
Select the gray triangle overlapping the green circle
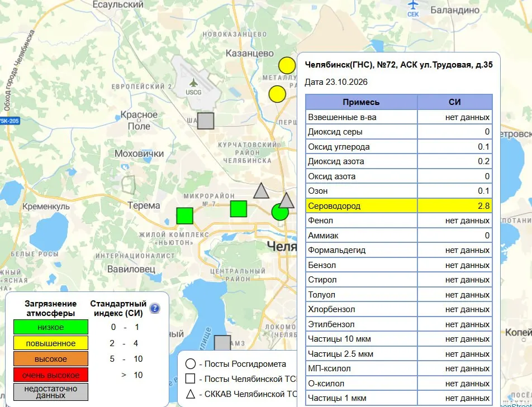(x=286, y=200)
